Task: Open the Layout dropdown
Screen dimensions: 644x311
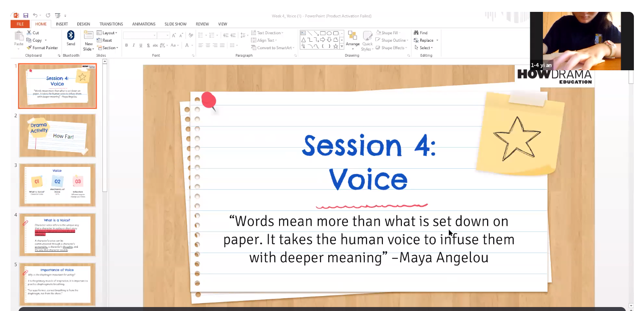Action: tap(107, 33)
